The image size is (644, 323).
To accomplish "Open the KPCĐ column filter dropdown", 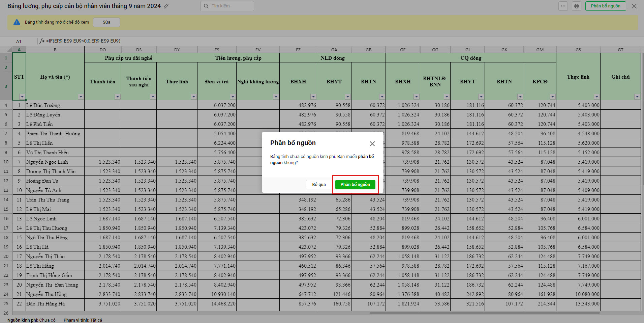I will pos(552,97).
